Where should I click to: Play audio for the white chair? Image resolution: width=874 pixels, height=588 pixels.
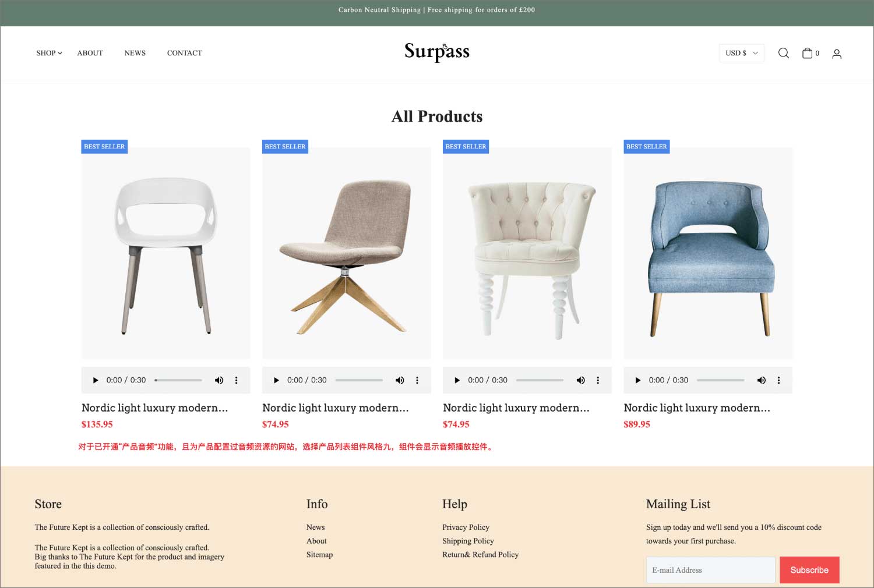point(96,380)
